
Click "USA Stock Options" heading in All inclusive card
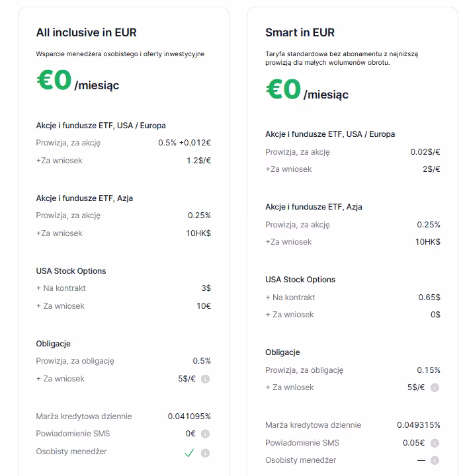[71, 270]
